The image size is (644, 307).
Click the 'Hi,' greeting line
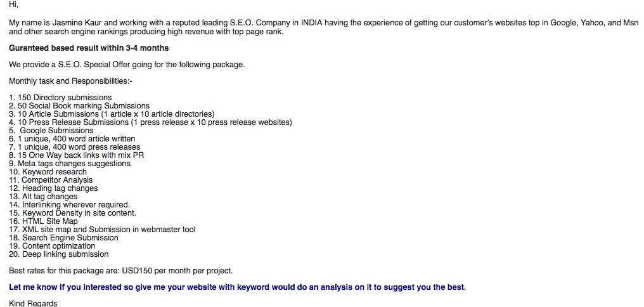[x=14, y=5]
